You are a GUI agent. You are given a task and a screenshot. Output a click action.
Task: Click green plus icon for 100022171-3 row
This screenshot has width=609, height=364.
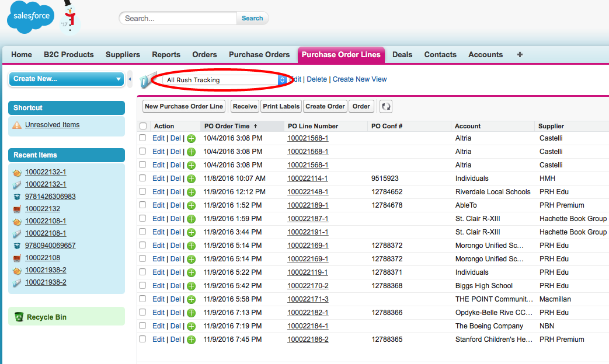tap(191, 300)
